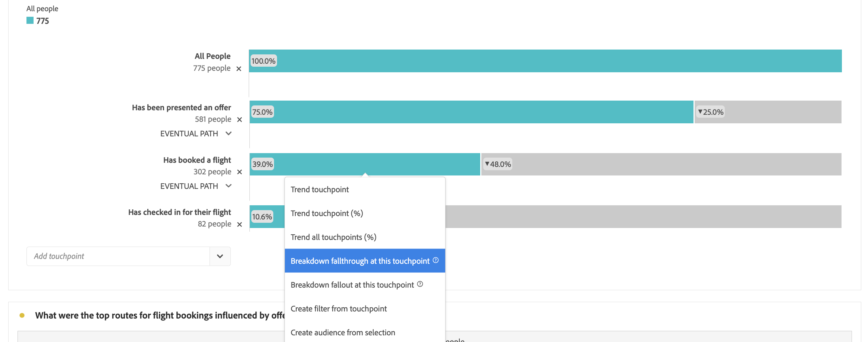
Task: Choose Trend touchpoint from context menu
Action: (x=365, y=190)
